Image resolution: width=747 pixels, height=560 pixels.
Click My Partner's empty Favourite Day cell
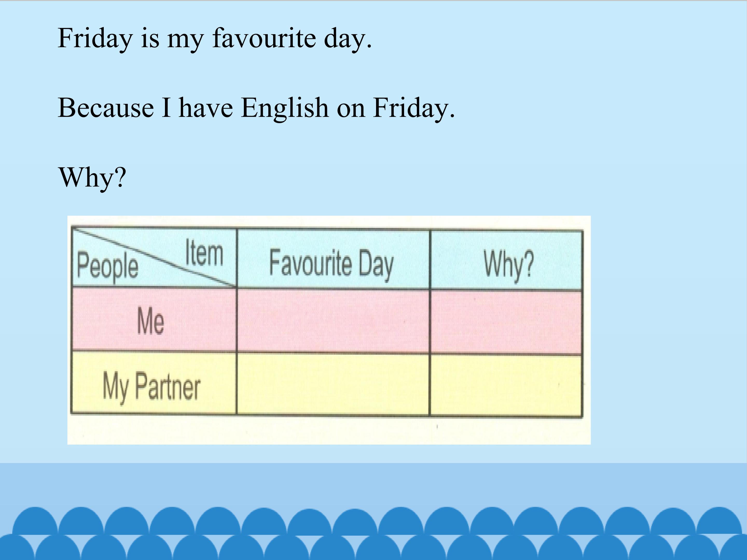(333, 384)
